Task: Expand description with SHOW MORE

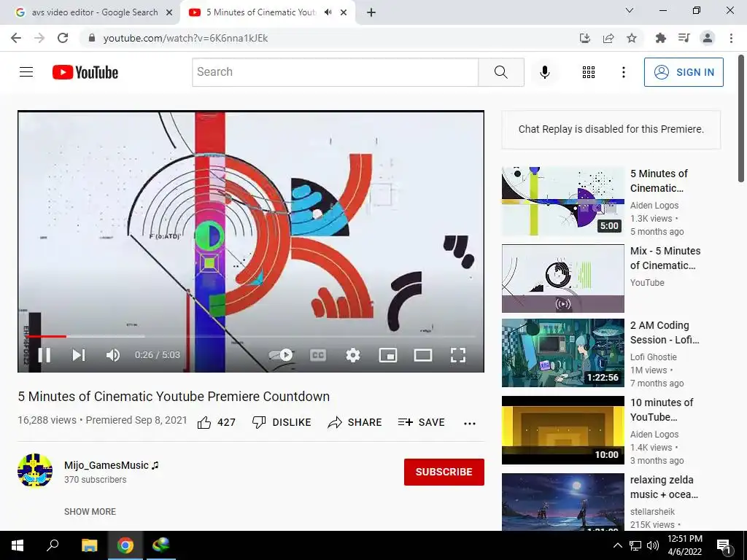Action: tap(90, 511)
